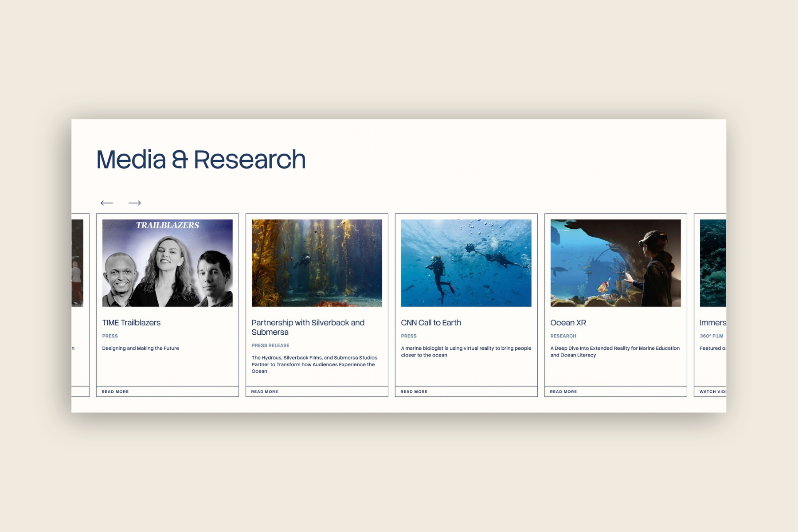Click the TIME Trailblazers card title
Image resolution: width=798 pixels, height=532 pixels.
coord(131,323)
